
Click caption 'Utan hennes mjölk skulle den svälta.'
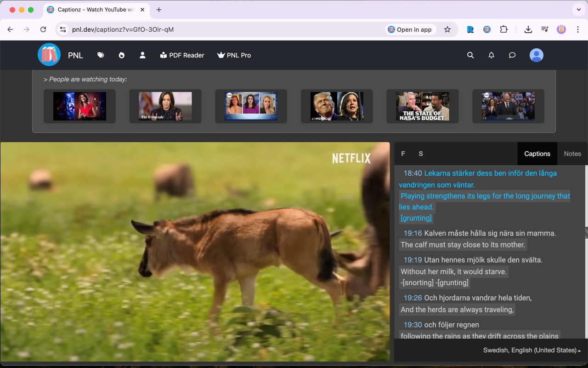tap(483, 260)
